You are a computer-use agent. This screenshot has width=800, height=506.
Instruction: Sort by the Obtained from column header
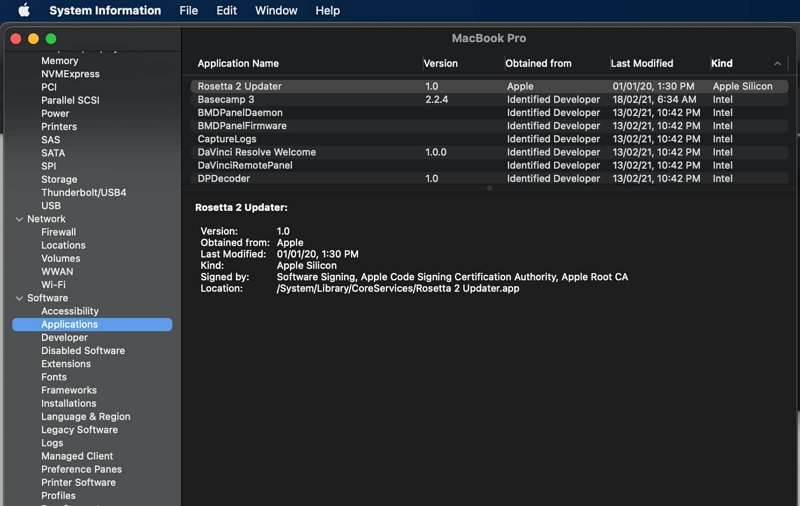(538, 63)
